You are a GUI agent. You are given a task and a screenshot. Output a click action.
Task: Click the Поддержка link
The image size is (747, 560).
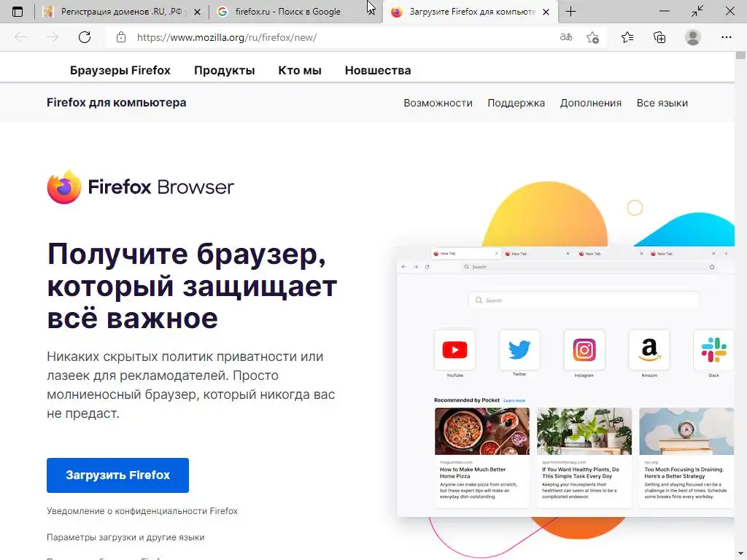(x=516, y=103)
